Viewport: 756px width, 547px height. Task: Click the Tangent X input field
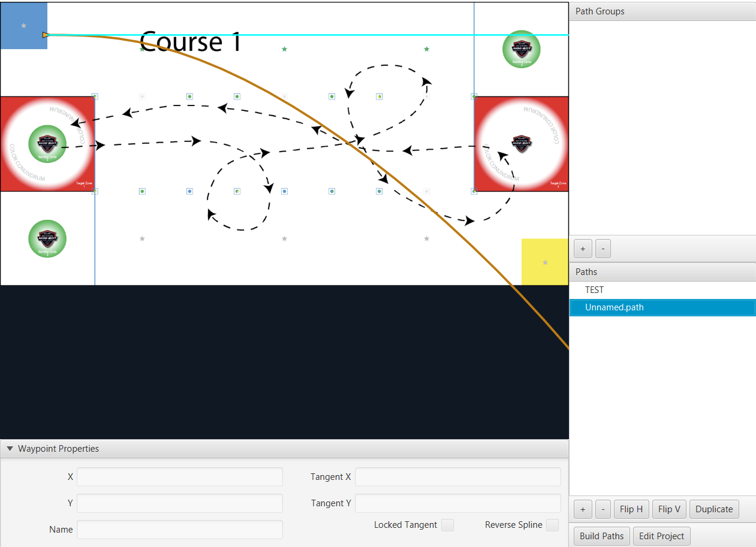tap(458, 477)
